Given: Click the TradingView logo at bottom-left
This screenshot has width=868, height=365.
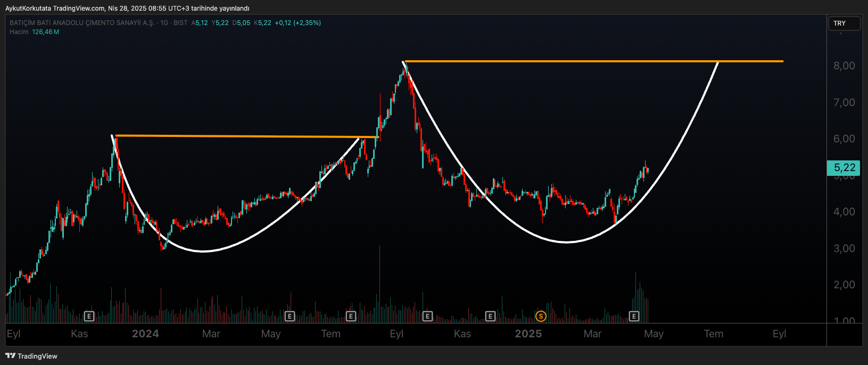Looking at the screenshot, I should tap(31, 356).
